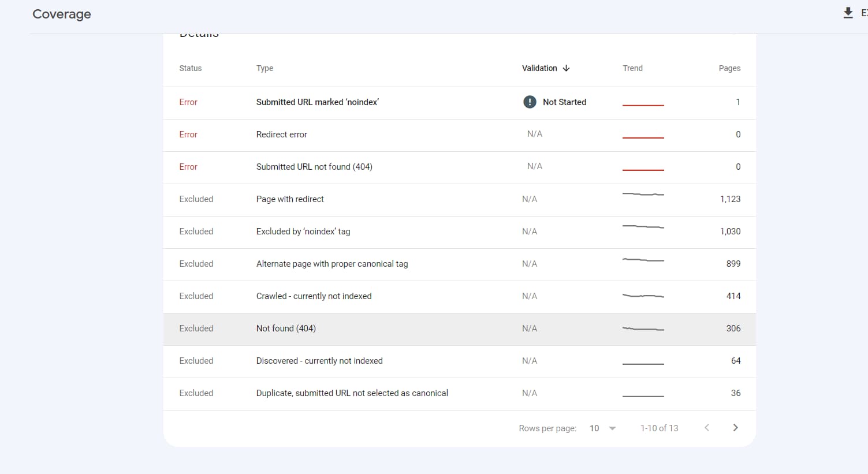This screenshot has height=474, width=868.
Task: Click the 1,123 pages count
Action: (x=730, y=199)
